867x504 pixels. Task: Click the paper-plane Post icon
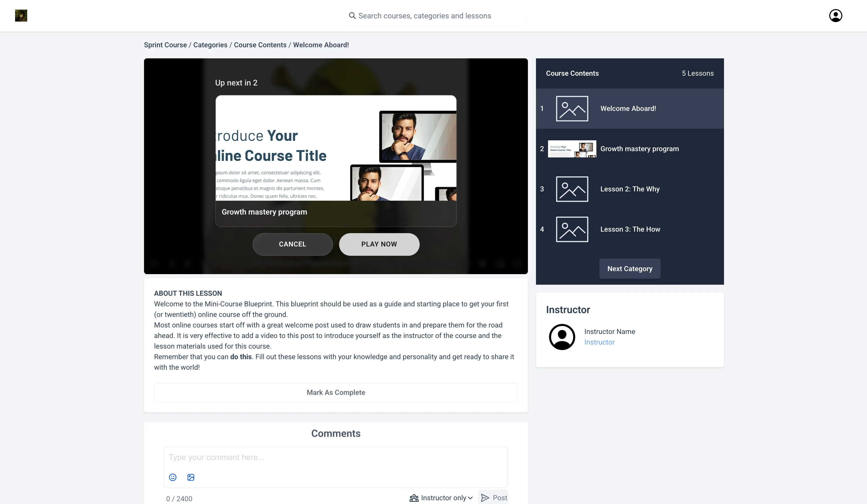484,497
